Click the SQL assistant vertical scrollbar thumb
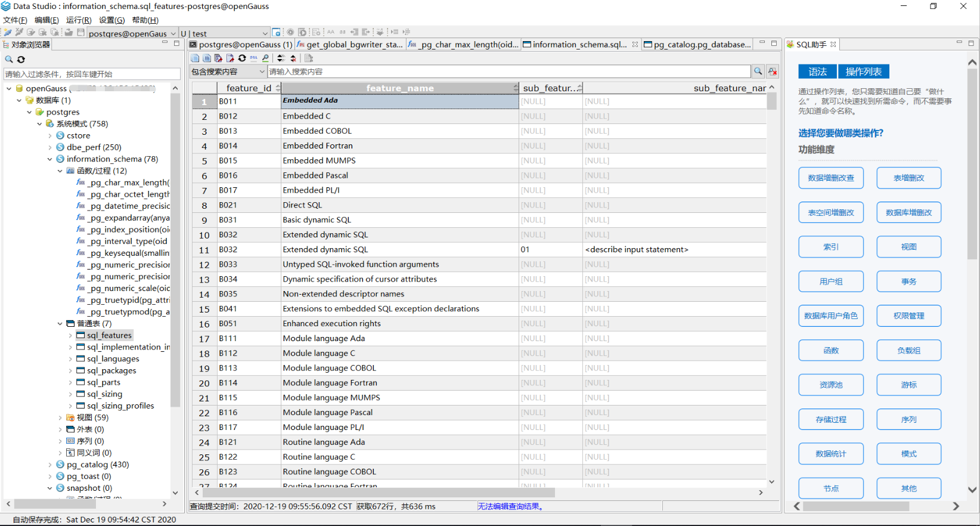Viewport: 980px width, 526px height. (x=972, y=164)
